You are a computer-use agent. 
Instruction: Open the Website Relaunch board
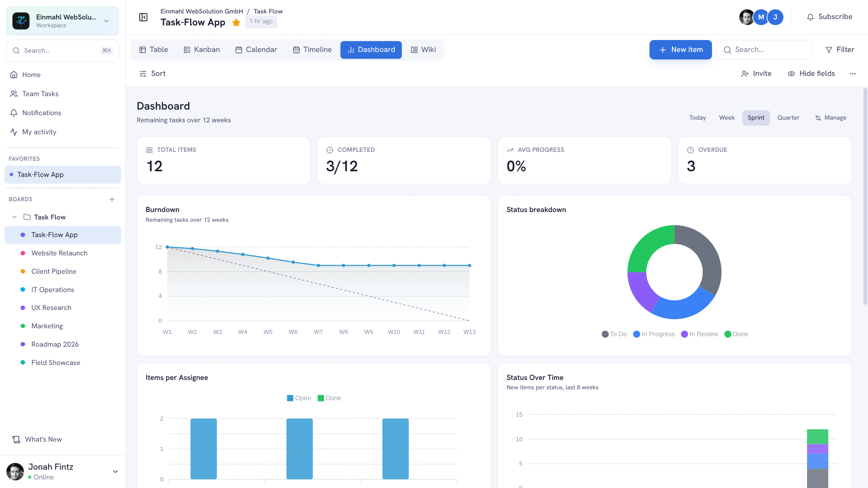pyautogui.click(x=62, y=253)
